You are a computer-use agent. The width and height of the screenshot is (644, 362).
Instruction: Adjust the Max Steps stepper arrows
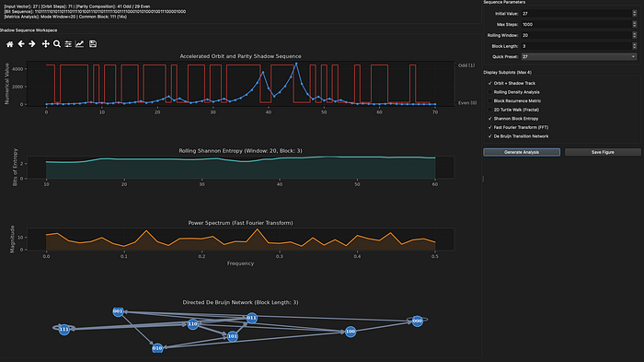[x=635, y=24]
